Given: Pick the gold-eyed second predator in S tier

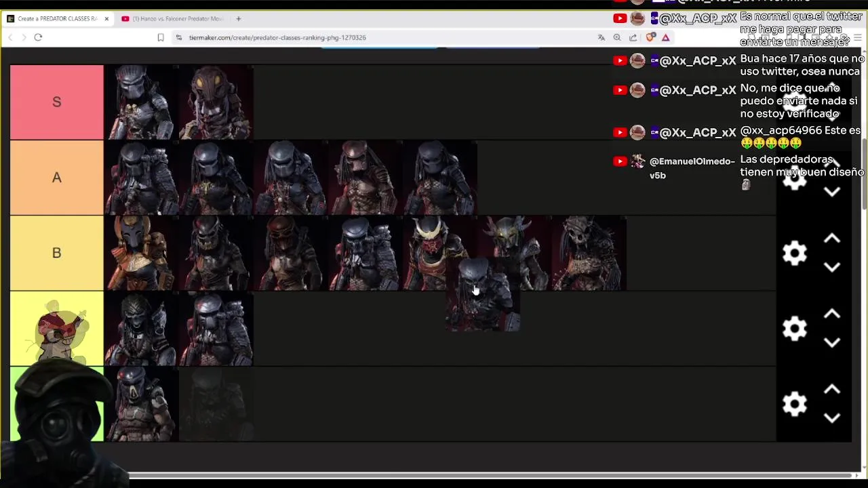Looking at the screenshot, I should point(216,102).
